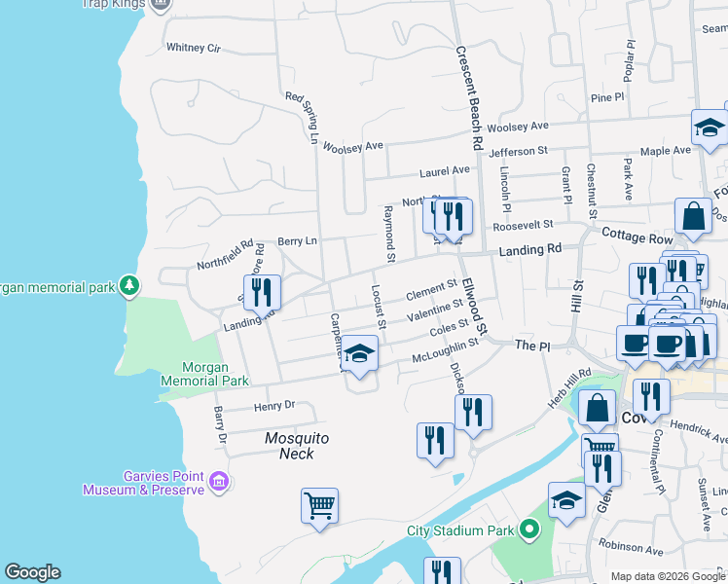Select the Morgan memorial park label near the shoreline
Viewport: 728px width, 584px height.
pyautogui.click(x=57, y=288)
